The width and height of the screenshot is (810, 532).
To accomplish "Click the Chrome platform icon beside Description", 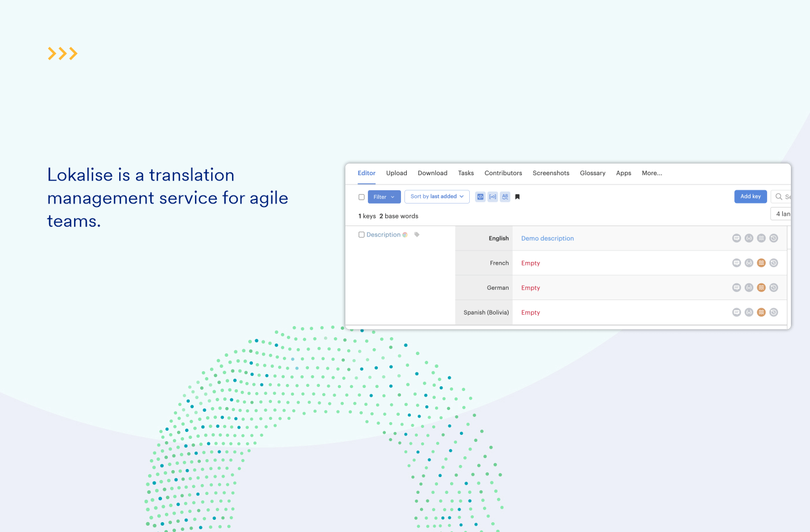I will click(x=405, y=235).
